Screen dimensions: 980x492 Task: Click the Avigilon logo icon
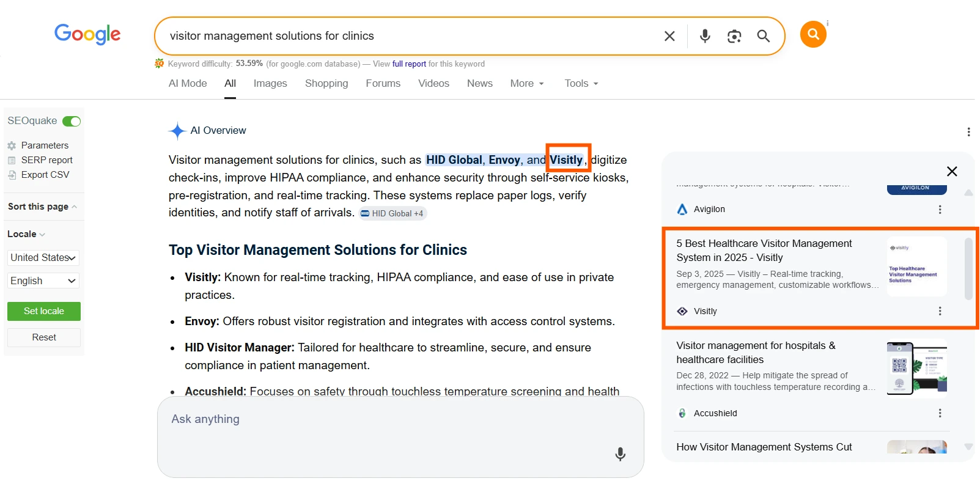682,209
